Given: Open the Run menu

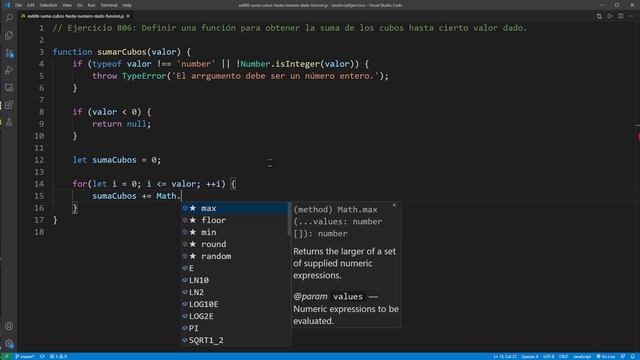Looking at the screenshot, I should (91, 5).
